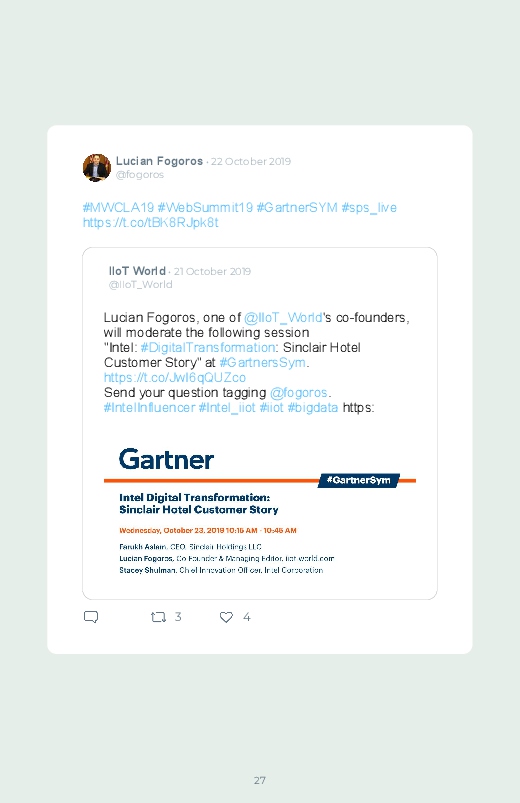Open @IIoT_World mention in quoted text
Image resolution: width=520 pixels, height=803 pixels.
pyautogui.click(x=283, y=318)
